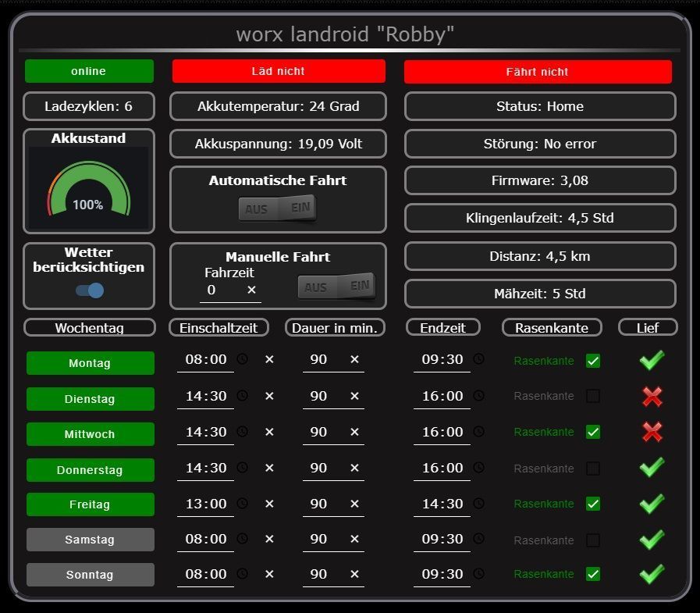
Task: Click the Akkuspannung: 19,09 Volt box
Action: [x=278, y=144]
